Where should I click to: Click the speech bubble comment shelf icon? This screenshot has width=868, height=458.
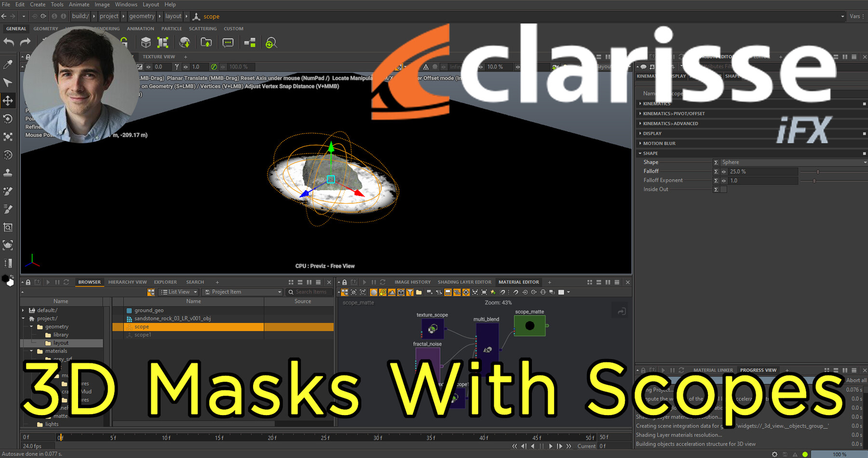228,42
